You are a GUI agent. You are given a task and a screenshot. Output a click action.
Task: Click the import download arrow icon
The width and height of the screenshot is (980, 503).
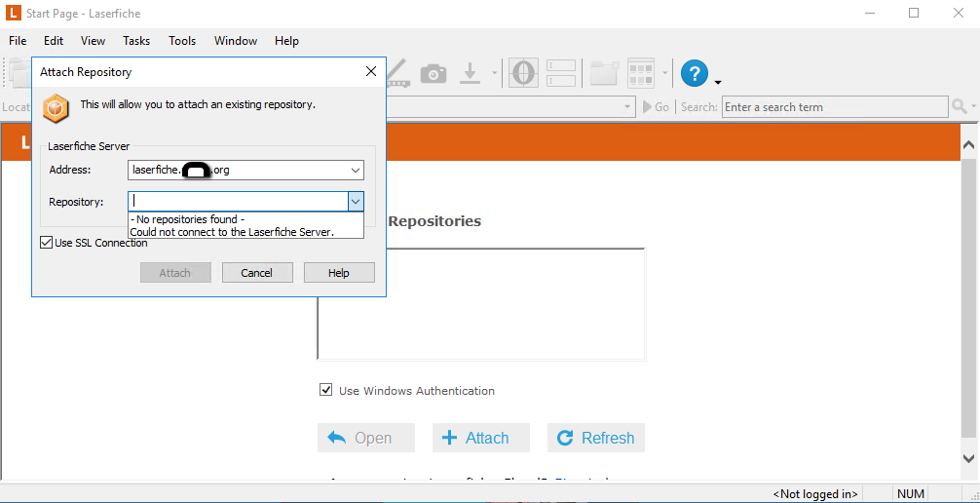[x=470, y=73]
